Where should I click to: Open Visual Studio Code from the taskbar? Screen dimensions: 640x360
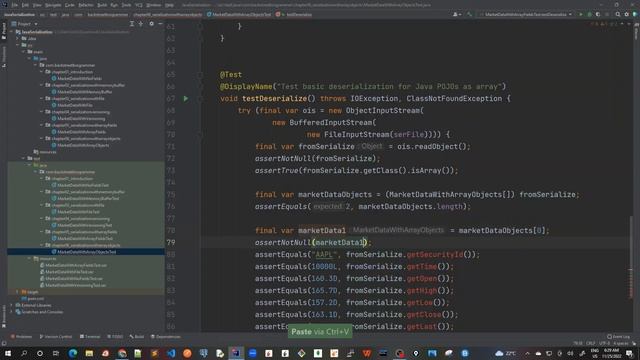click(171, 353)
